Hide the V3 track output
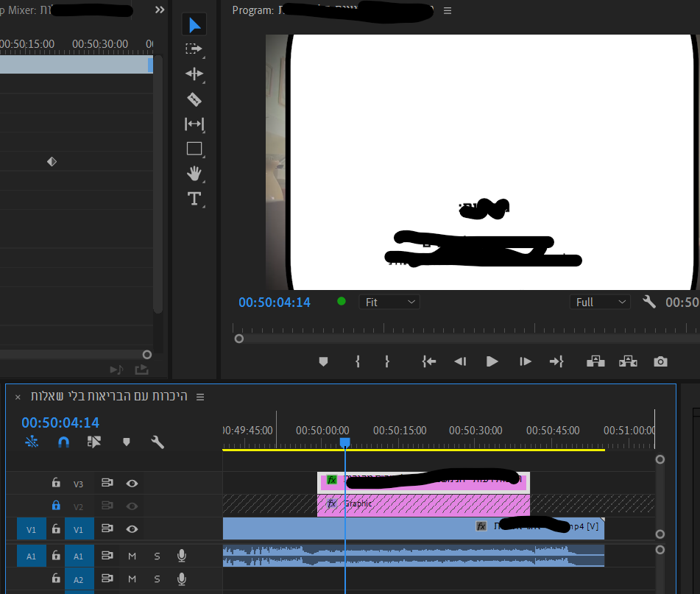Screen dimensions: 700x594 [x=132, y=484]
